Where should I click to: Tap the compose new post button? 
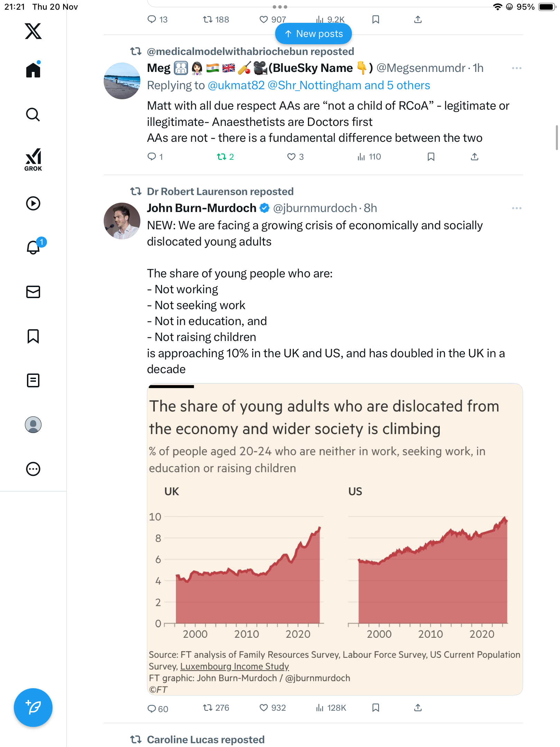[x=33, y=708]
